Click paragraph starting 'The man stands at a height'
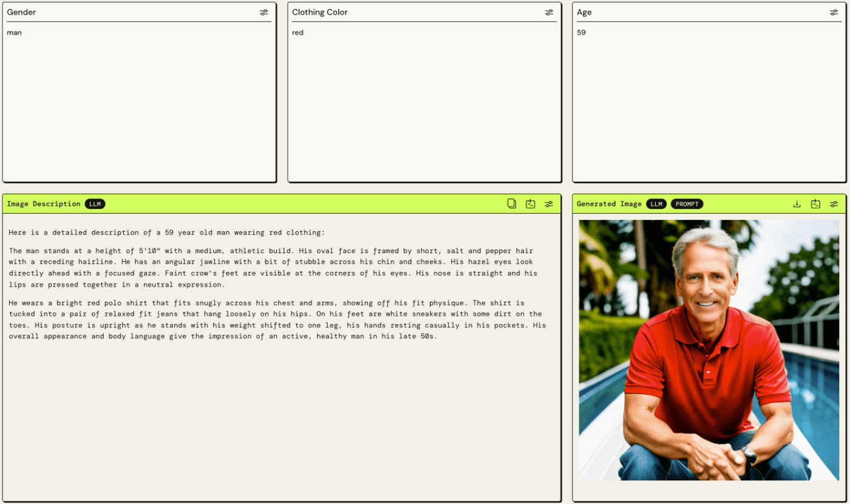Screen dimensions: 850x504 (273, 268)
